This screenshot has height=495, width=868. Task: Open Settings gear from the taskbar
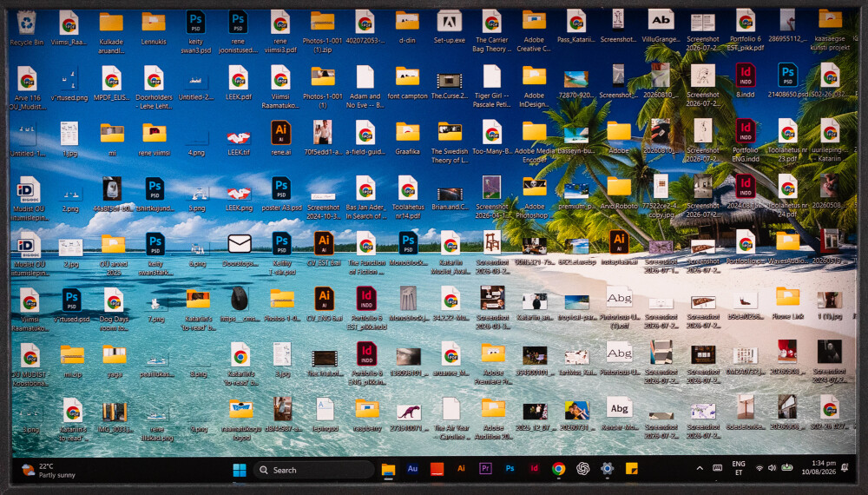click(x=607, y=469)
